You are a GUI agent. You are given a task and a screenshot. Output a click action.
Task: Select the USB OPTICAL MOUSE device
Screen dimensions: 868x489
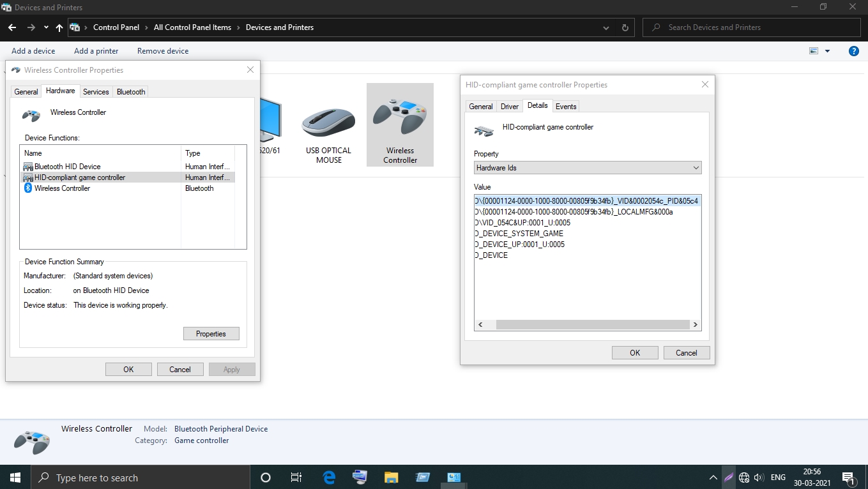[328, 124]
